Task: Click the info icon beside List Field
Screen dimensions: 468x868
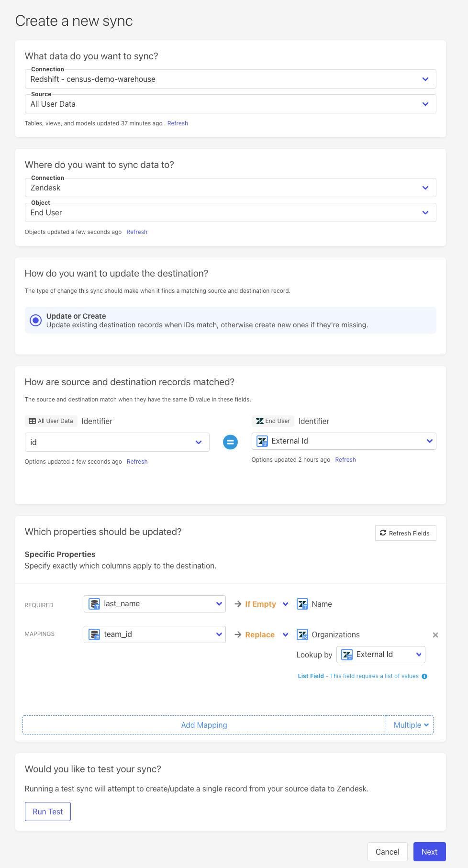Action: (424, 676)
